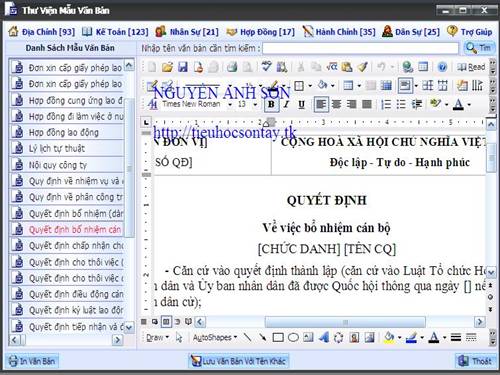Click the Paste clipboard icon
Viewport: 500px width, 375px height.
tap(347, 67)
